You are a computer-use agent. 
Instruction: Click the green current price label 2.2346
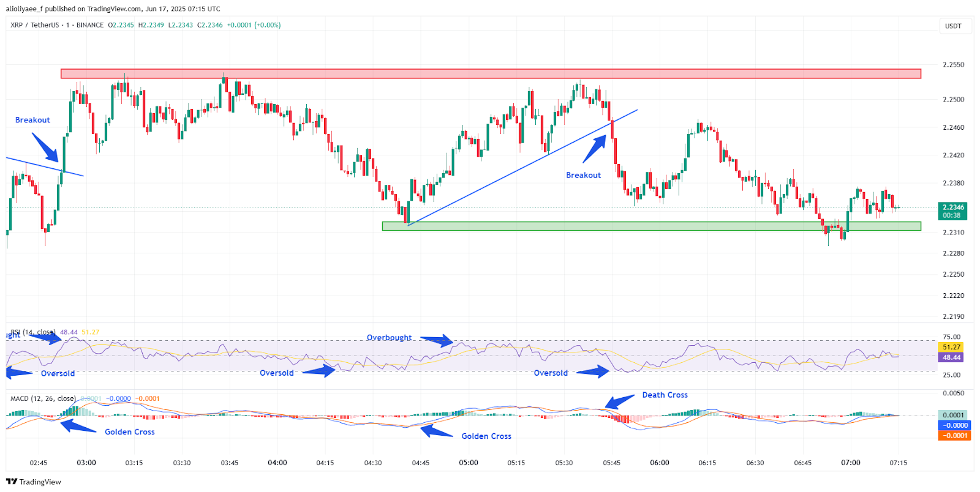click(952, 211)
